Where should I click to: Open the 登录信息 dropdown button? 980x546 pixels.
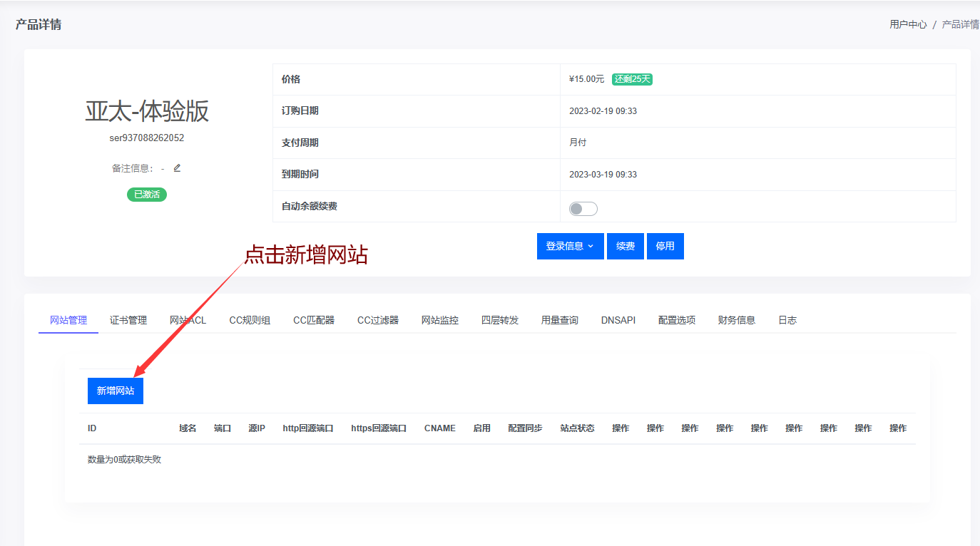pos(570,246)
